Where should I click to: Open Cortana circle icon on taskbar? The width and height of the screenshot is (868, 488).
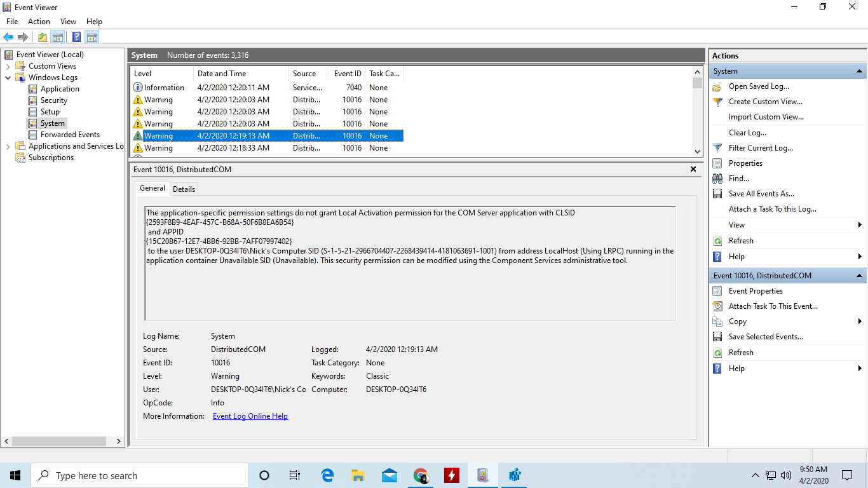click(x=264, y=475)
